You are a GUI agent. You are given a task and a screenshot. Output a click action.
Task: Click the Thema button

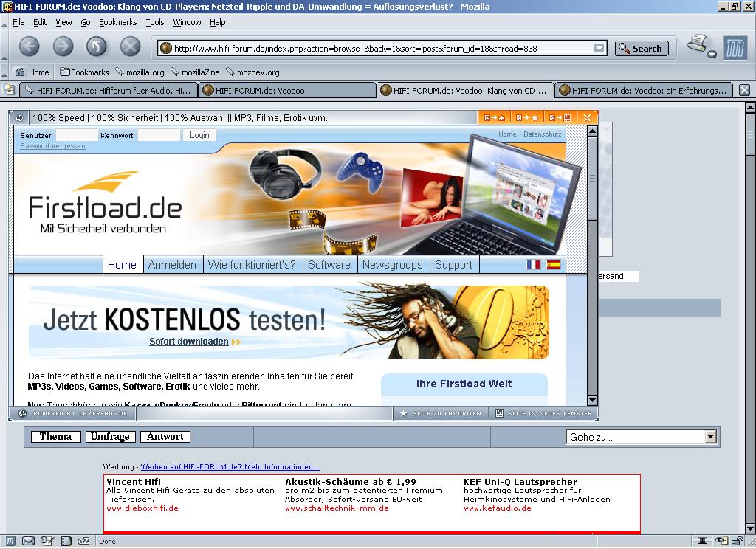pyautogui.click(x=56, y=437)
